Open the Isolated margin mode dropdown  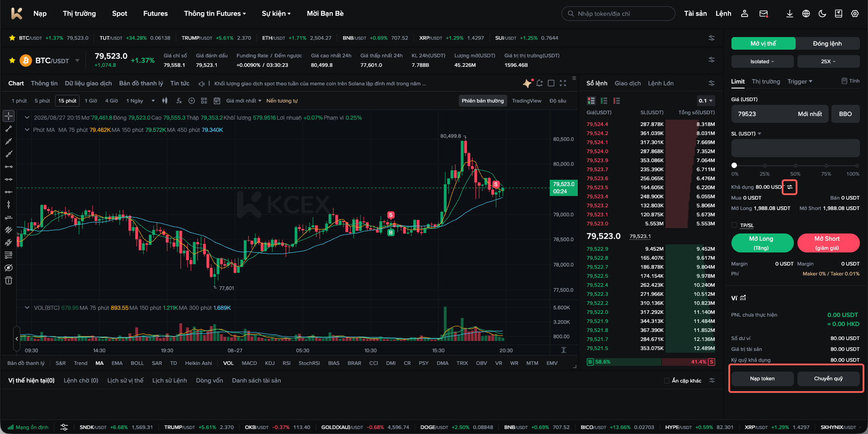pos(762,61)
